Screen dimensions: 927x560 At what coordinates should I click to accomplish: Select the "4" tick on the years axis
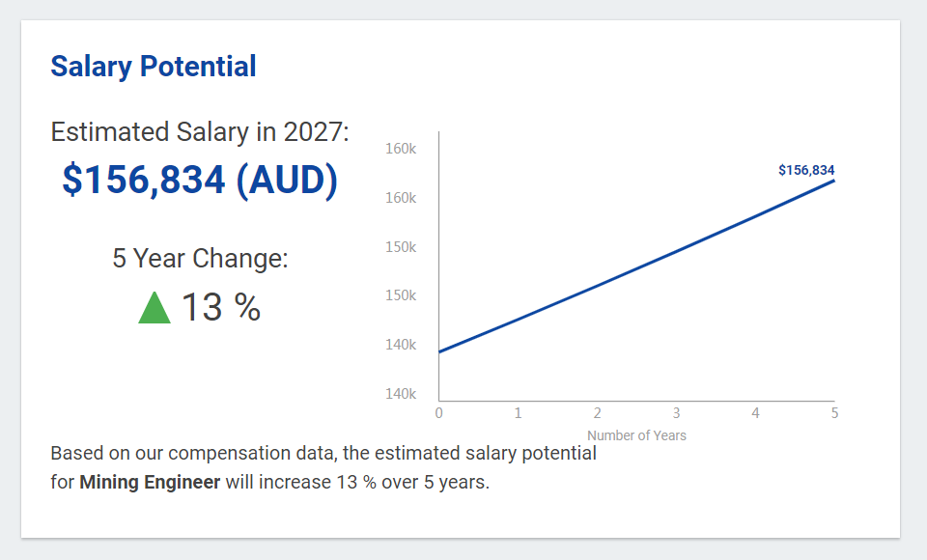pyautogui.click(x=756, y=413)
